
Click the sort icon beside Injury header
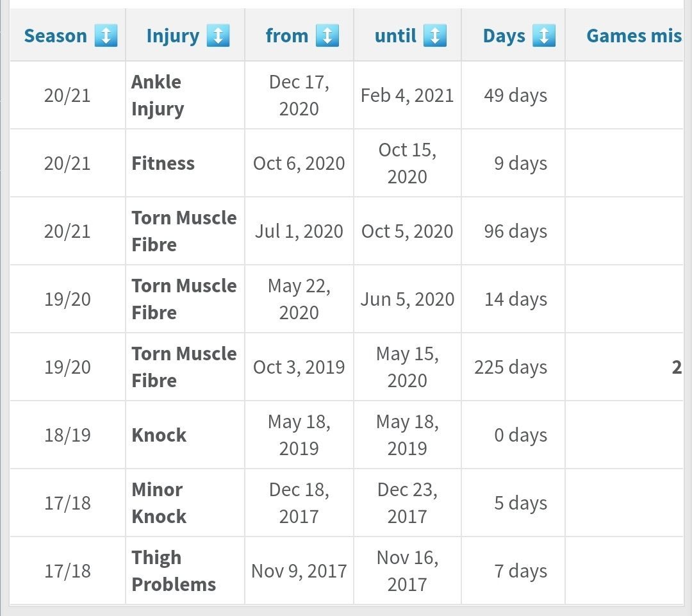tap(218, 36)
